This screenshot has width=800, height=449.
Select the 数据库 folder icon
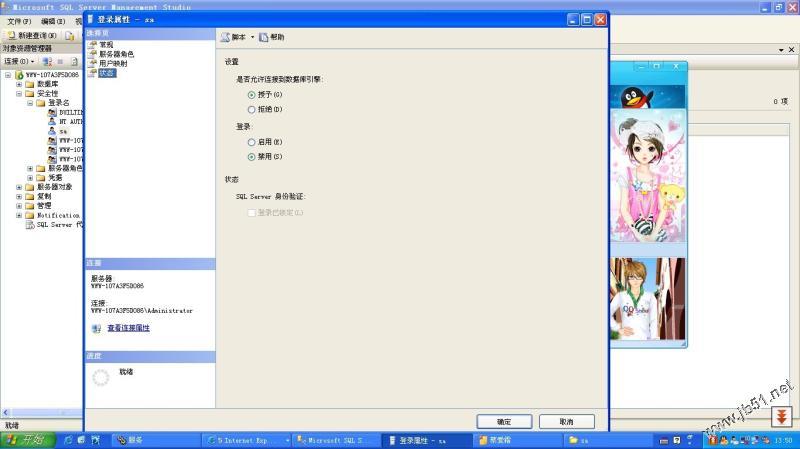[30, 84]
